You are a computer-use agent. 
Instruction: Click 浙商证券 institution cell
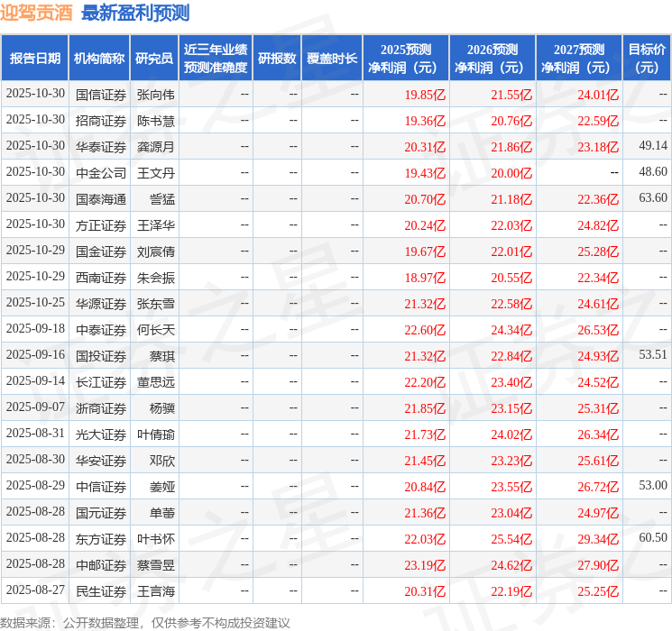coord(101,408)
